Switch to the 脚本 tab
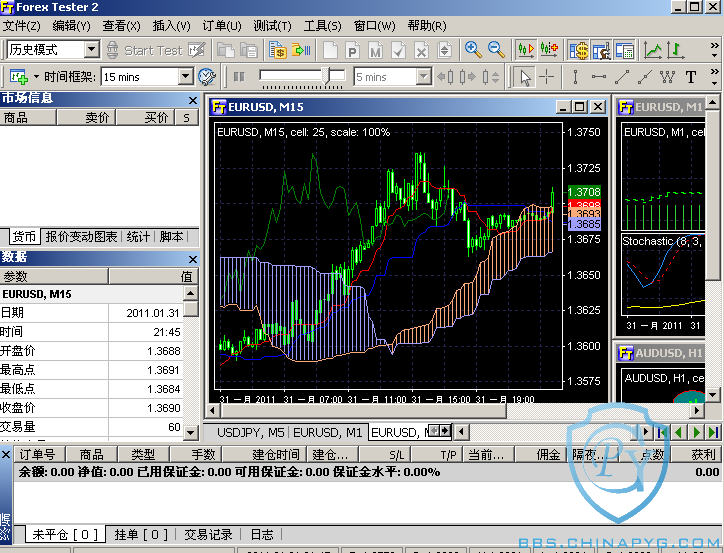Viewport: 724px width, 553px height. 171,237
